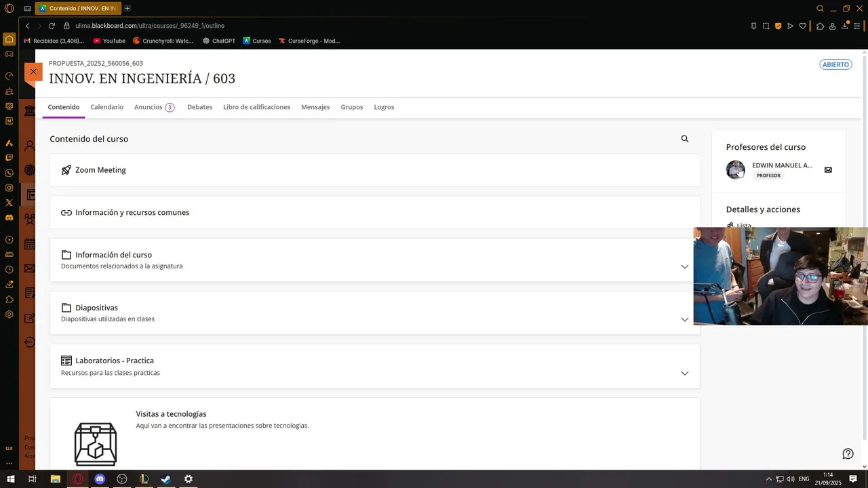
Task: Open the Gmail Recibidos bookmark
Action: click(54, 41)
